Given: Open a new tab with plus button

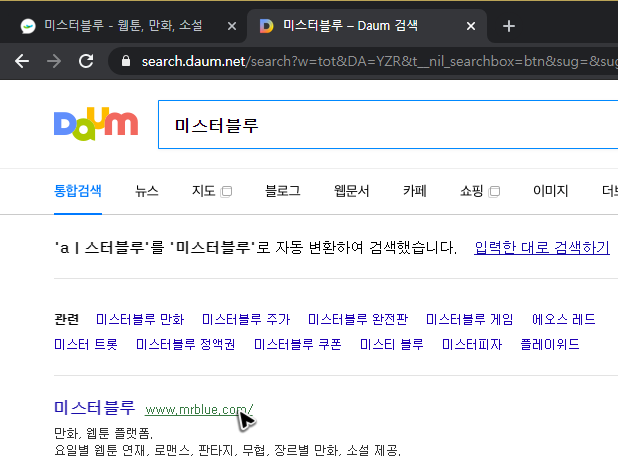Looking at the screenshot, I should point(509,26).
